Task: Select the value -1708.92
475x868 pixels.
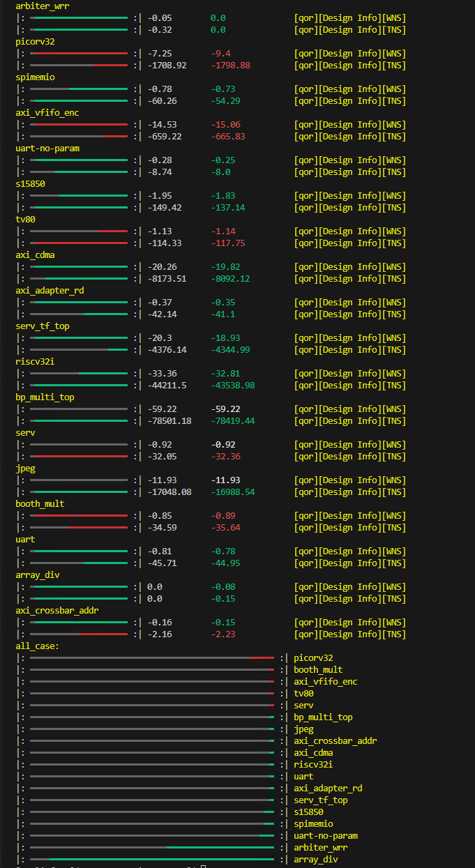Action: click(167, 66)
